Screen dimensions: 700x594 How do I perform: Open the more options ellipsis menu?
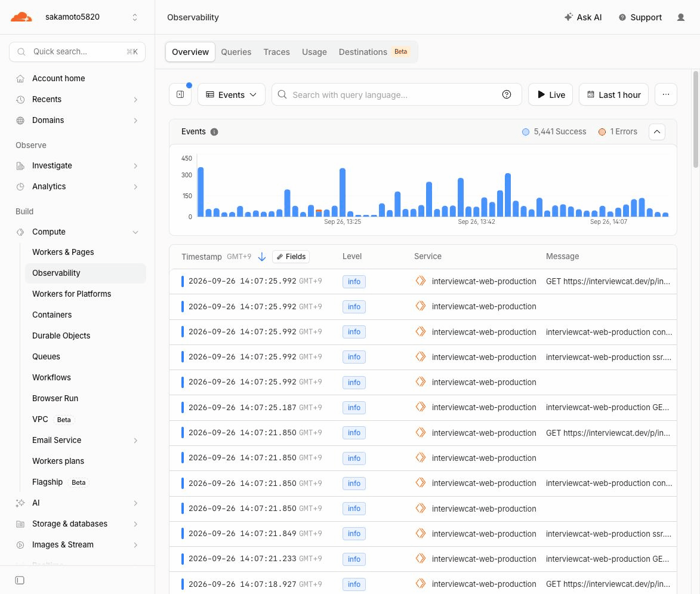coord(665,95)
